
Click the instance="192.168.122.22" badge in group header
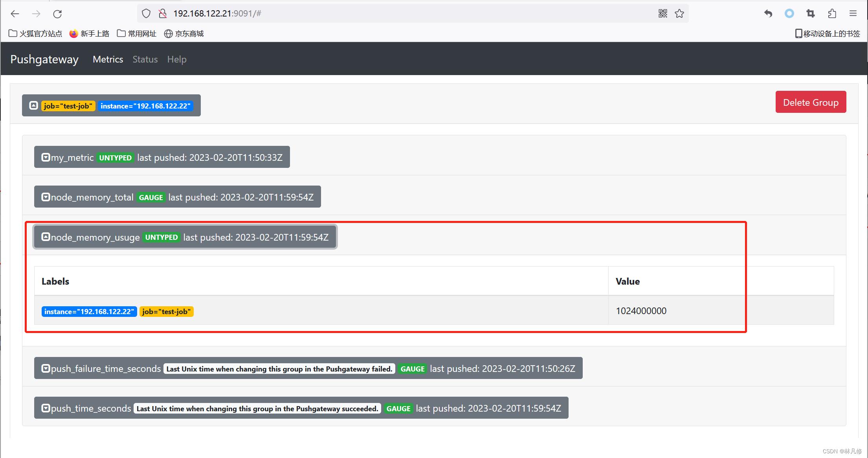[145, 106]
